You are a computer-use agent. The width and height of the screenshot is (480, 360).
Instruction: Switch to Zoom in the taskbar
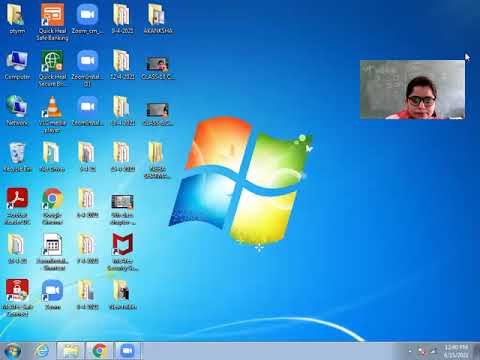pos(127,351)
